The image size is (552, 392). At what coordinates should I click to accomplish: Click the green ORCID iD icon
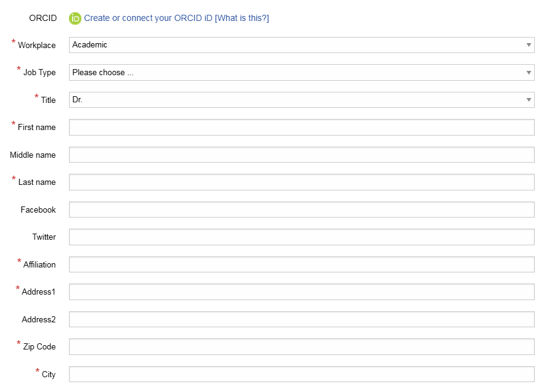[x=75, y=18]
